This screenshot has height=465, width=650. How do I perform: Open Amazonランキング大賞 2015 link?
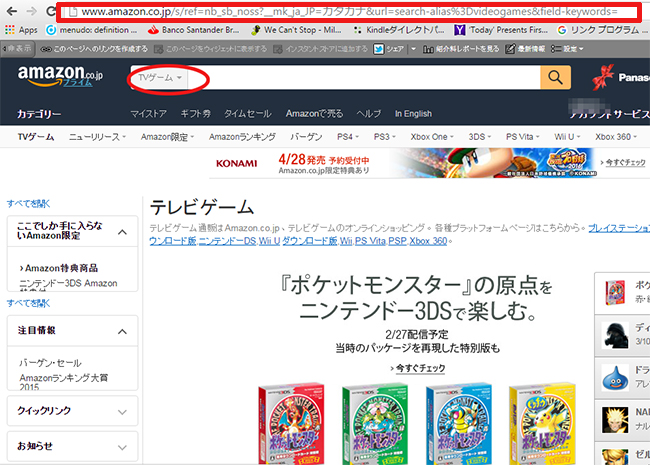click(63, 382)
